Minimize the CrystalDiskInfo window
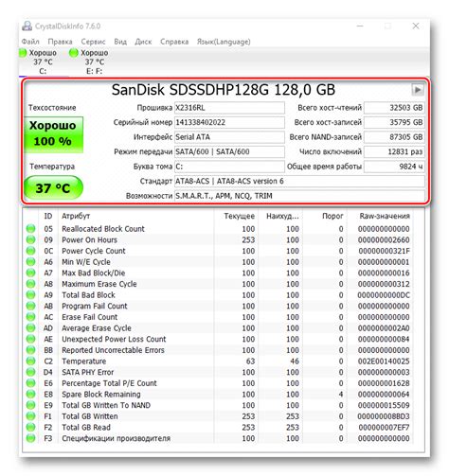The width and height of the screenshot is (449, 476). click(x=360, y=26)
